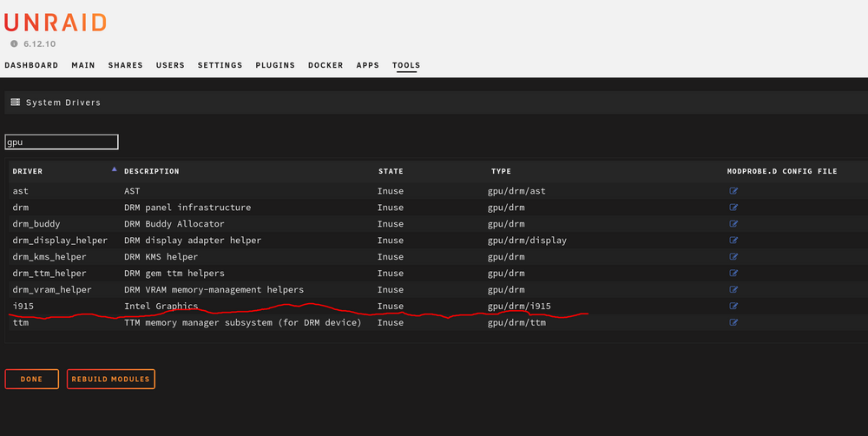Screen dimensions: 868x436
Task: Select the ttm driver name
Action: (x=21, y=322)
